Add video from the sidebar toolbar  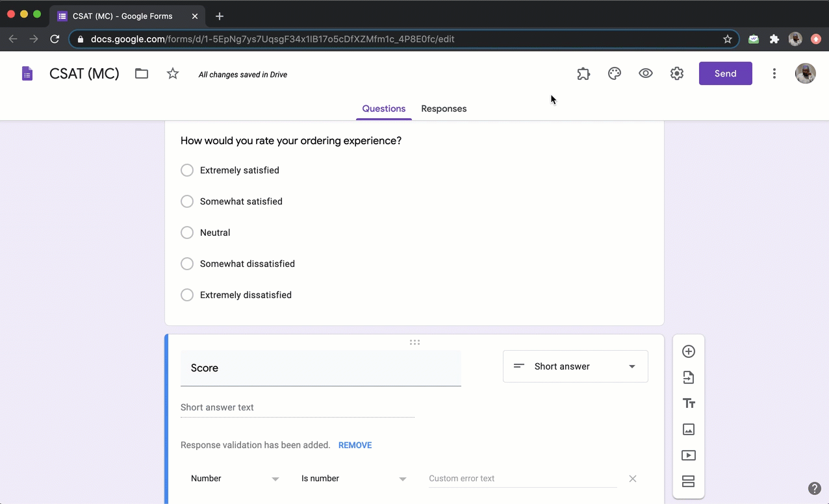(x=689, y=455)
